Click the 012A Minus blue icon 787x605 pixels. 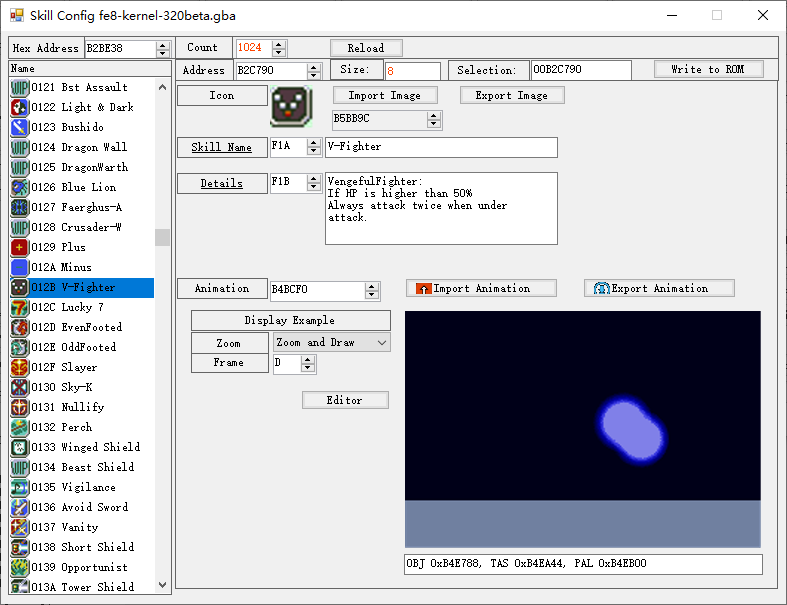[x=20, y=268]
